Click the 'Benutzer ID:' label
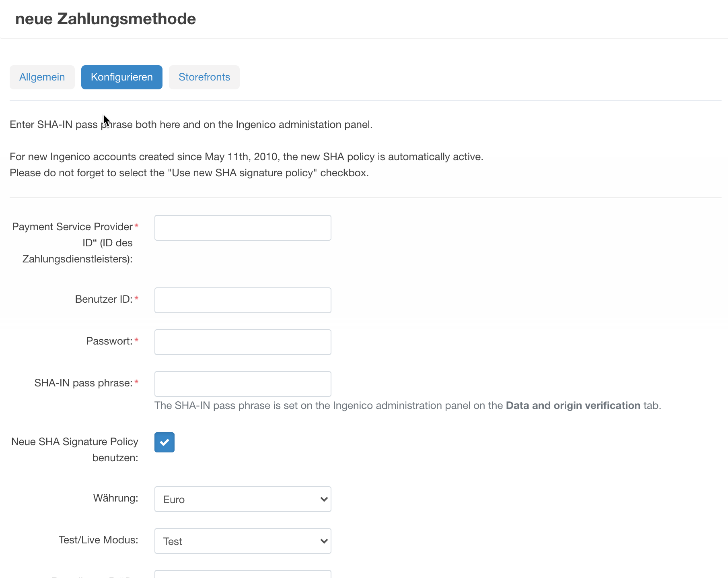The image size is (728, 578). point(104,299)
